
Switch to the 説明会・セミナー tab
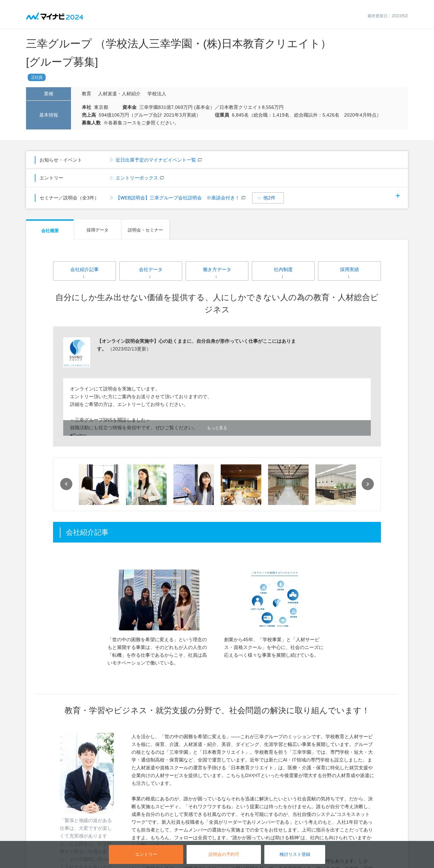[x=145, y=230]
